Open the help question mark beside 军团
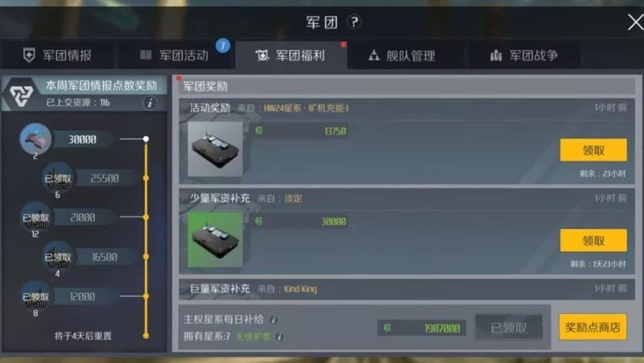644x363 pixels. (x=354, y=22)
